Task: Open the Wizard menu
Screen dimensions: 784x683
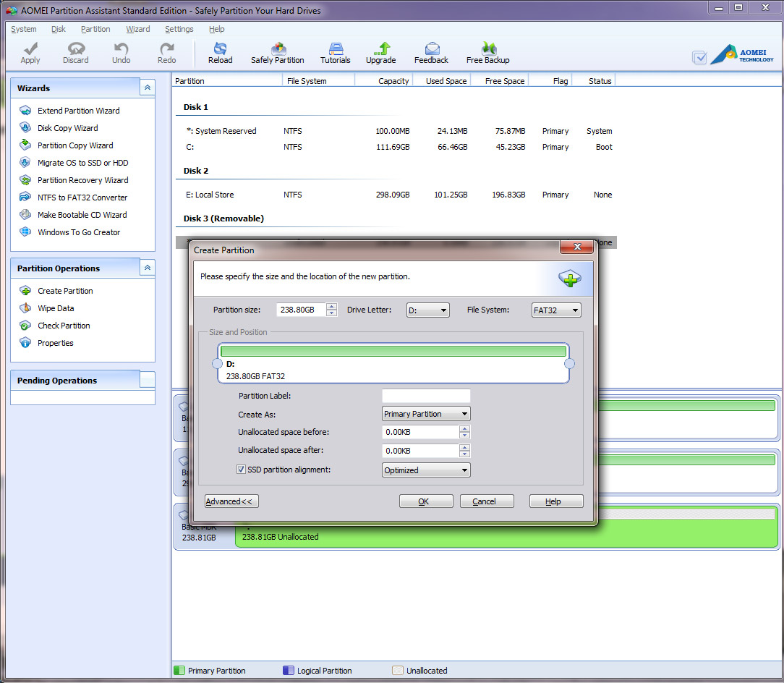Action: click(137, 29)
